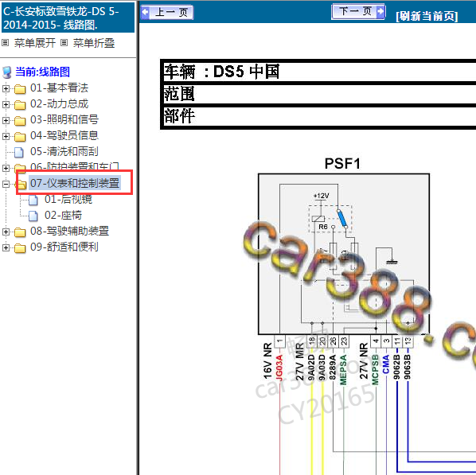This screenshot has height=475, width=476.
Task: Click the icon before 菜单折叠
Action: coord(64,43)
